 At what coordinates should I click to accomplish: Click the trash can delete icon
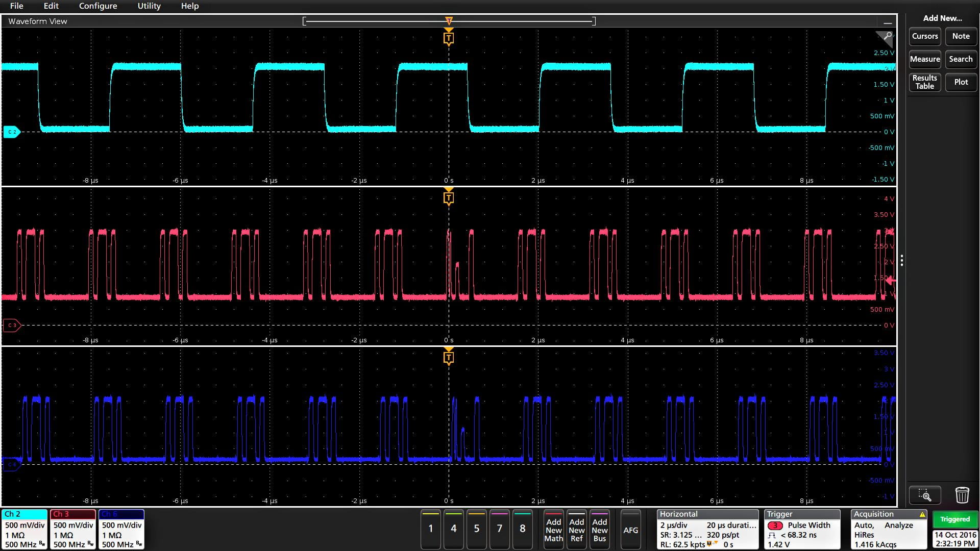(962, 495)
